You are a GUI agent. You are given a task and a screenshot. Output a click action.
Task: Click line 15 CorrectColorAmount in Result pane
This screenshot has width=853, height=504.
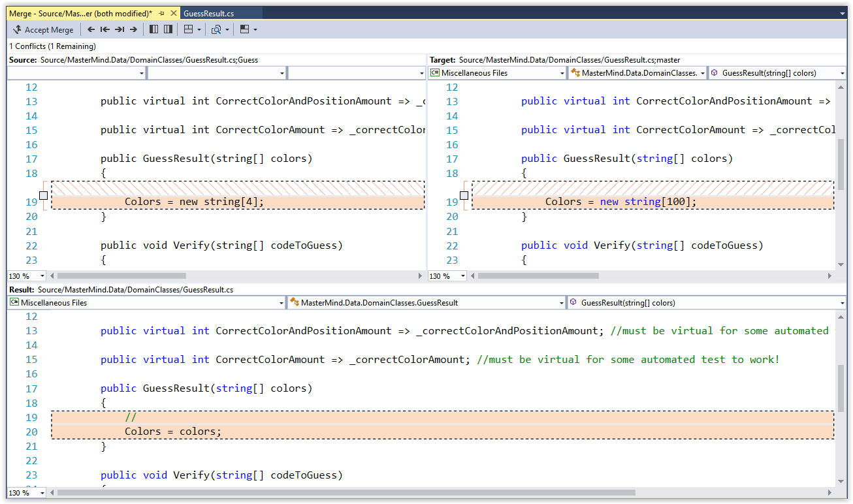tap(440, 360)
